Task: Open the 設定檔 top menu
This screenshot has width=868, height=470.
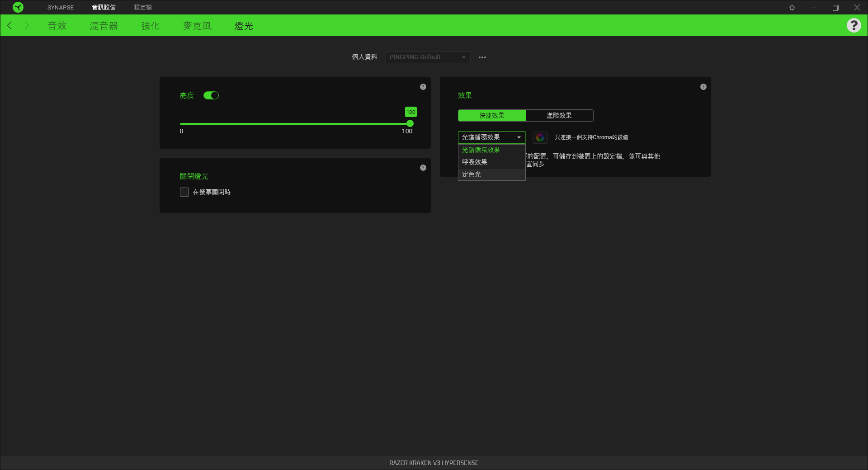Action: [143, 8]
